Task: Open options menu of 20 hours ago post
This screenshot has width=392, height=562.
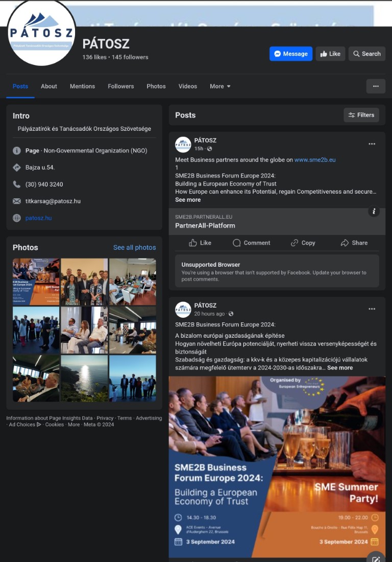Action: coord(372,309)
